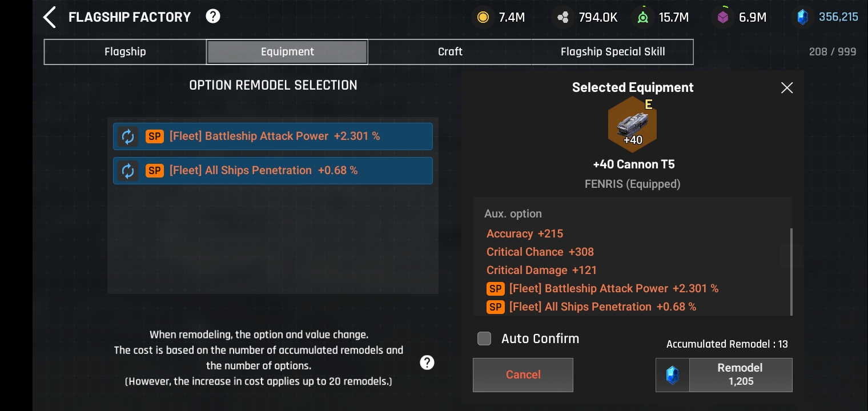This screenshot has height=411, width=868.
Task: Click reroll icon for Battleship Attack Power option
Action: 128,136
